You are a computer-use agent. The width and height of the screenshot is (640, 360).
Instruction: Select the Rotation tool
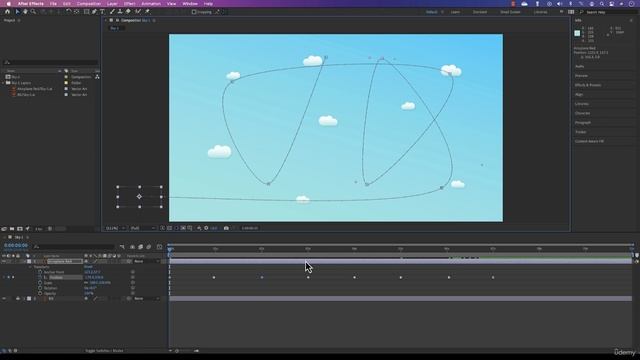tap(69, 12)
